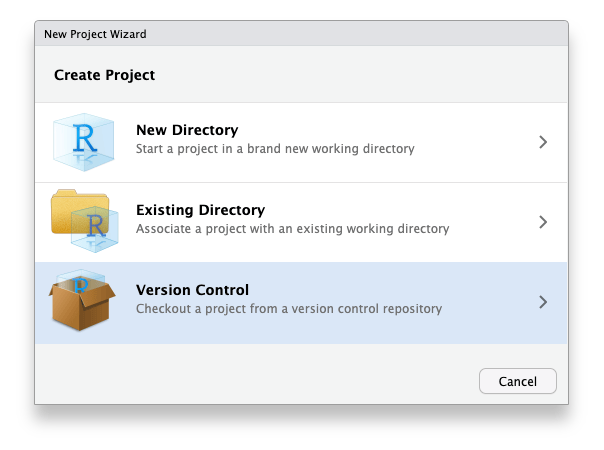604x450 pixels.
Task: Click blank footer area left of Cancel
Action: point(250,380)
